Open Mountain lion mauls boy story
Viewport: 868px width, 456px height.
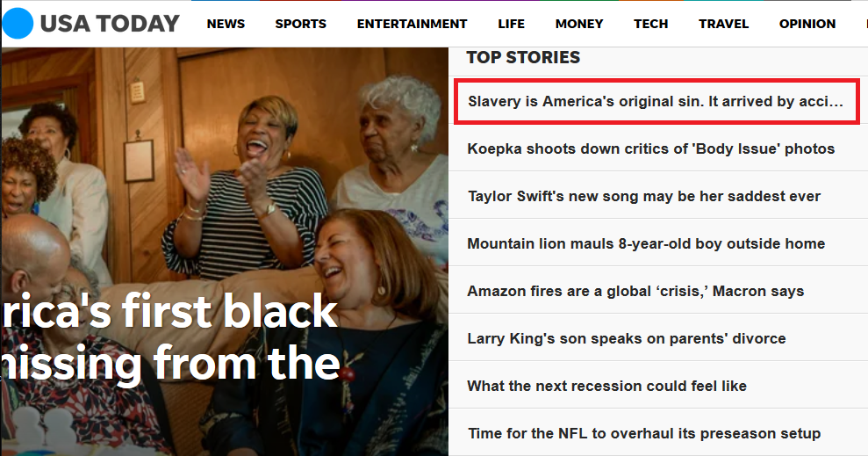(646, 243)
